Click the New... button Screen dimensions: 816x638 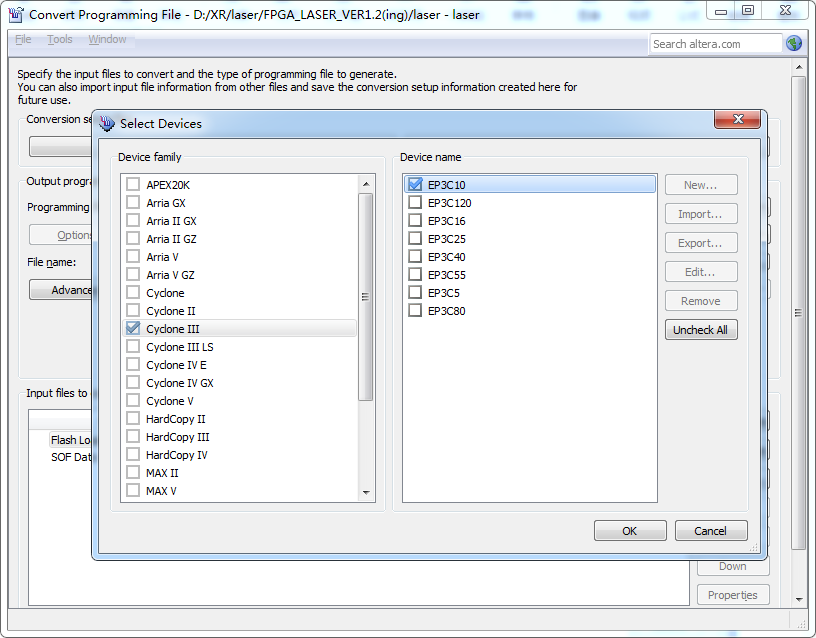point(701,185)
